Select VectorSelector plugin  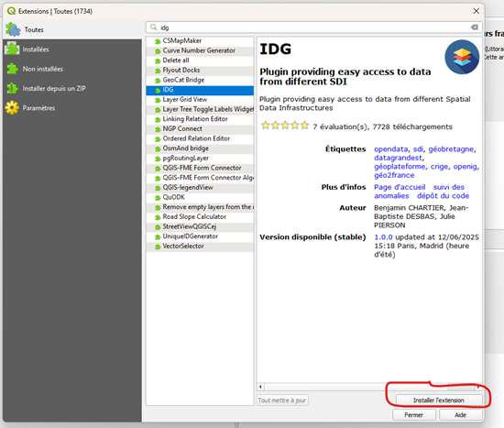pos(200,246)
